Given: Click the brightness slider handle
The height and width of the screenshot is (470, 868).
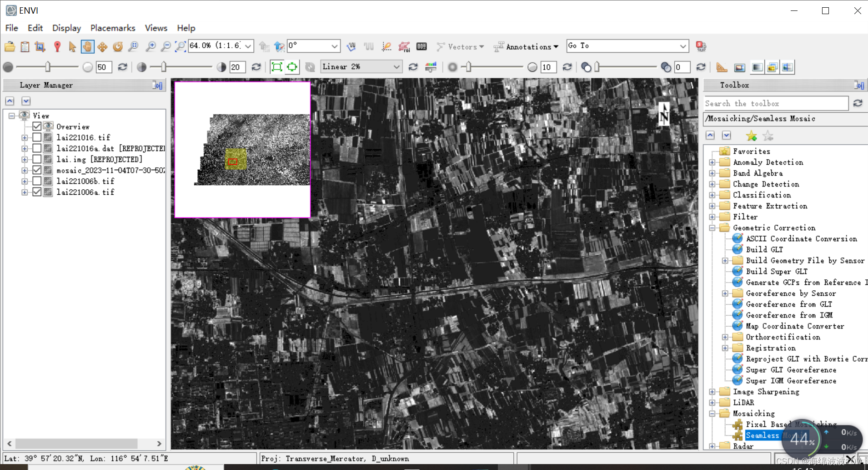Looking at the screenshot, I should (48, 67).
